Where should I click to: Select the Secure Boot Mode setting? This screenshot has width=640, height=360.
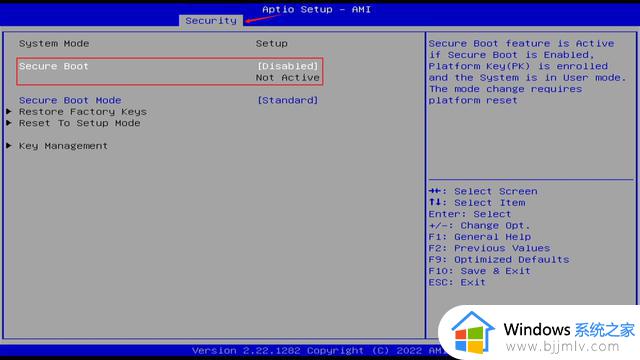click(70, 100)
